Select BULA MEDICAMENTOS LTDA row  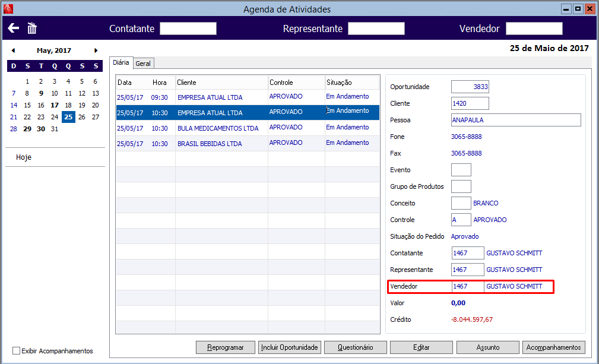tap(248, 128)
